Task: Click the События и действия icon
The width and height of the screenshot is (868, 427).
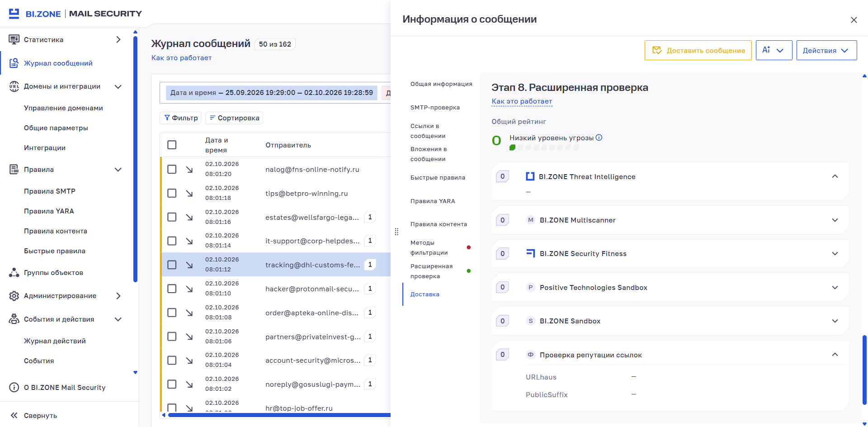Action: coord(14,319)
